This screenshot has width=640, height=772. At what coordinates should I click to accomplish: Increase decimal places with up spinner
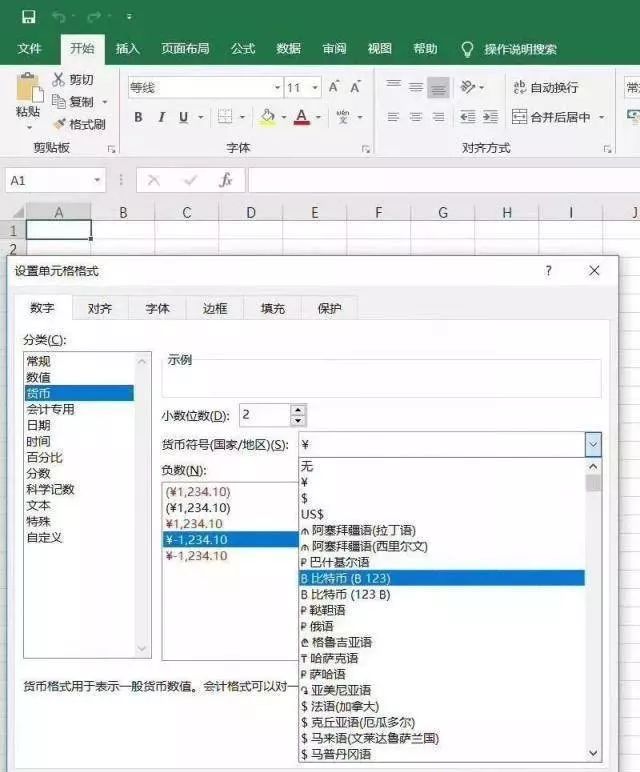tap(298, 410)
